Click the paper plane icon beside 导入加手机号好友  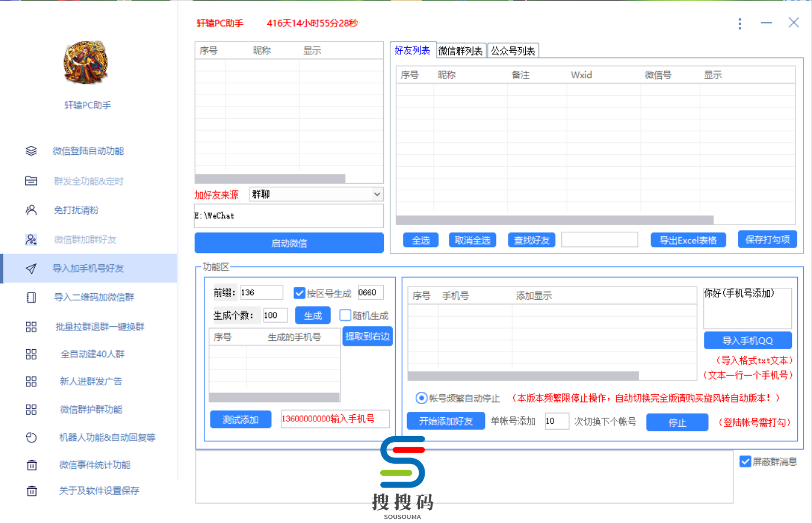31,269
